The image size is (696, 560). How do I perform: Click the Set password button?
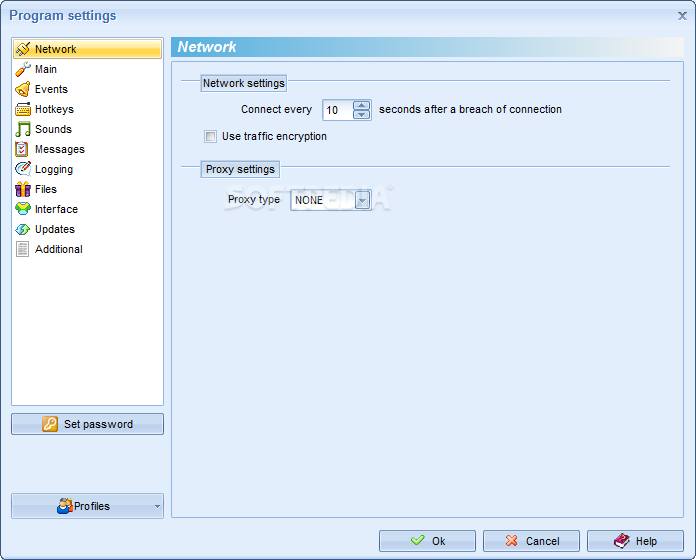(87, 424)
